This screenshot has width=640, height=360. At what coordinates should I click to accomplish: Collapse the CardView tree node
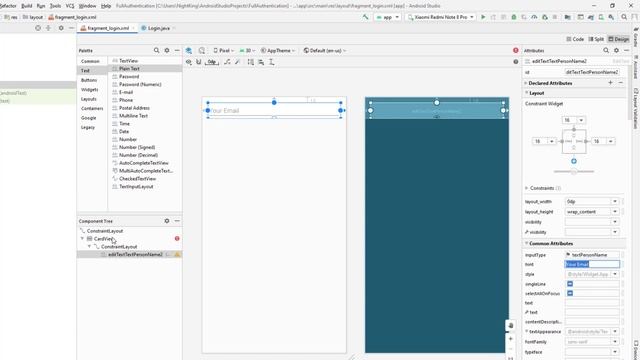pyautogui.click(x=82, y=239)
